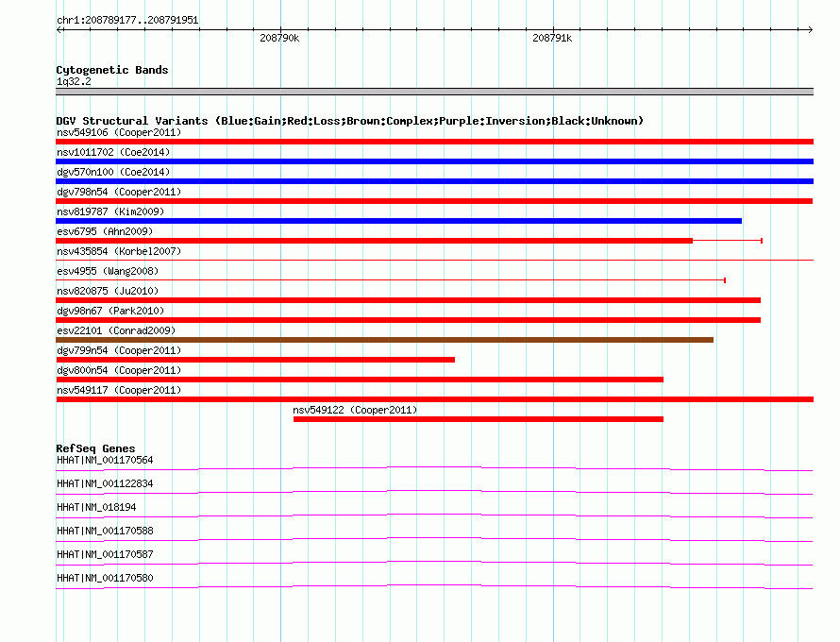Select the 1q32.2 band label
Image resolution: width=840 pixels, height=642 pixels.
point(74,81)
